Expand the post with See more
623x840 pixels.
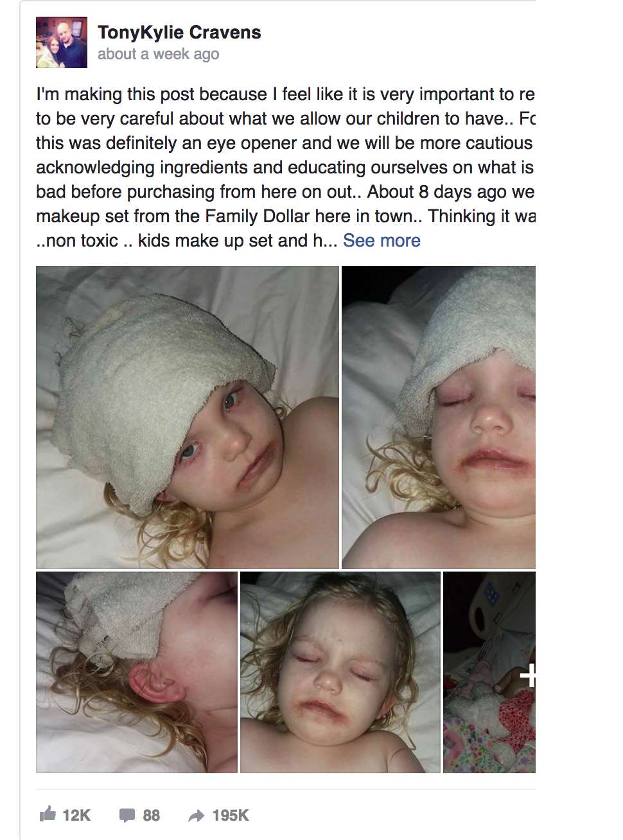coord(382,241)
